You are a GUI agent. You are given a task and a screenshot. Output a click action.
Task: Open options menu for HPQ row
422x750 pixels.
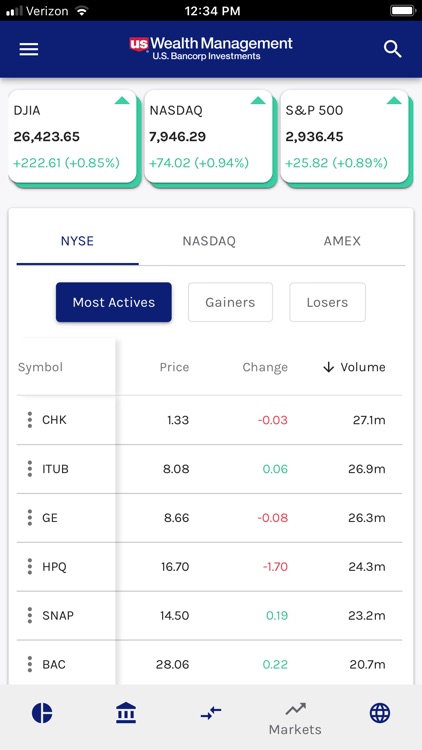(x=30, y=567)
